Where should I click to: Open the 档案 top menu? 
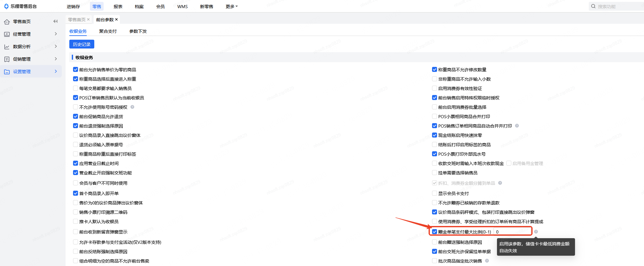139,7
